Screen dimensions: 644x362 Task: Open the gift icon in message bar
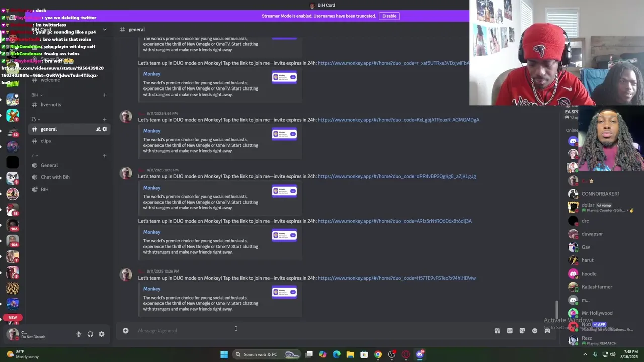pos(497,331)
